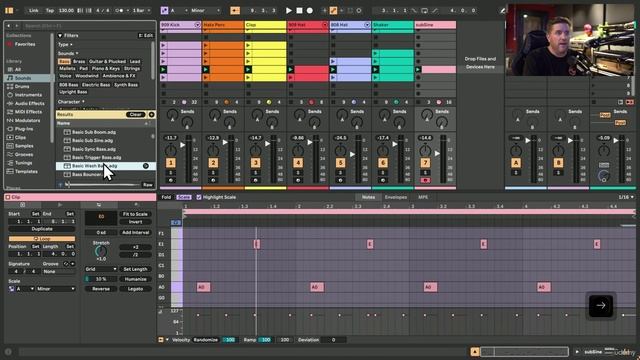Expand the Character filter group
Viewport: 640px width, 360px height.
coord(71,102)
